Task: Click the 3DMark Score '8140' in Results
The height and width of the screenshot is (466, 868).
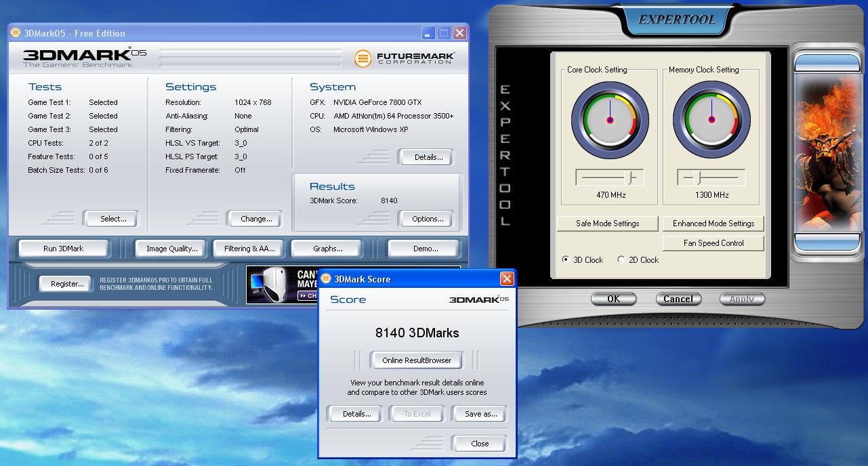Action: pyautogui.click(x=389, y=200)
